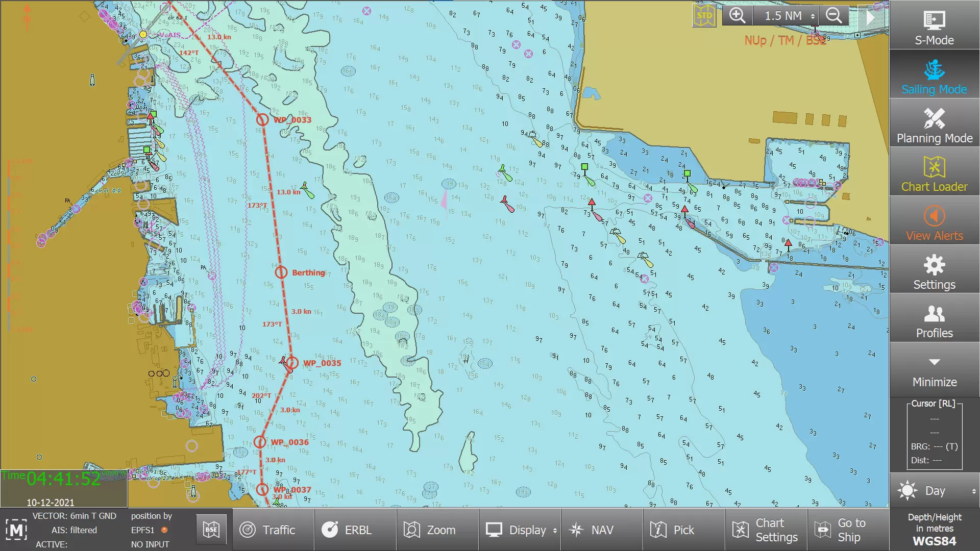Viewport: 980px width, 551px height.
Task: Click the Cursor [RL] readout box
Action: pyautogui.click(x=935, y=435)
